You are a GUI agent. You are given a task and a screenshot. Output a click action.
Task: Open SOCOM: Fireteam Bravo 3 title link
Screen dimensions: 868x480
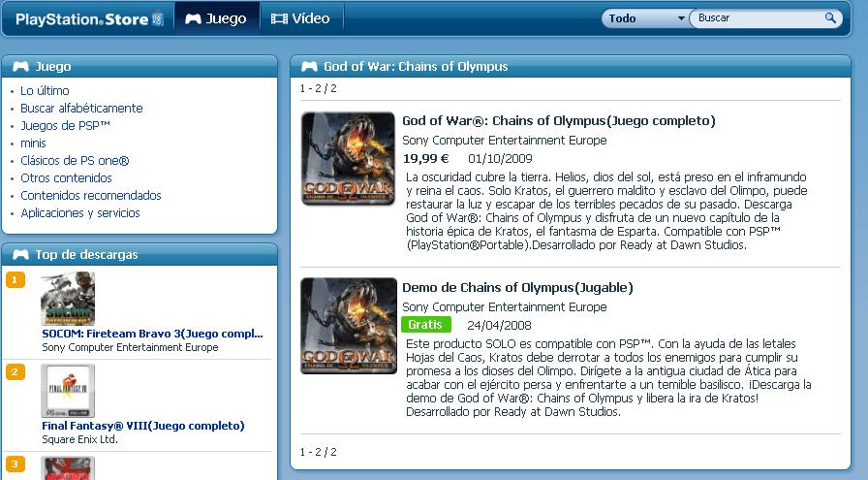click(x=152, y=334)
